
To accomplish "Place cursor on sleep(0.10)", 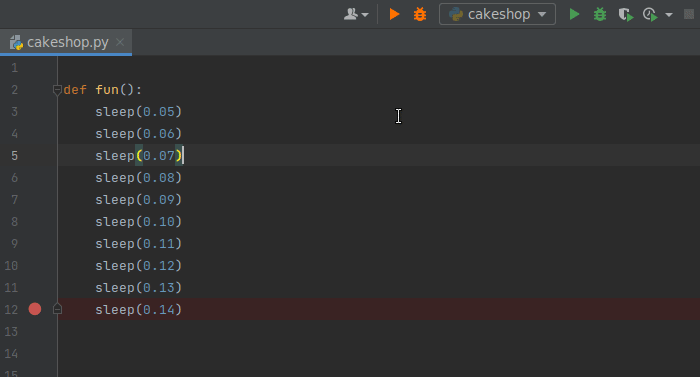I will tap(138, 222).
